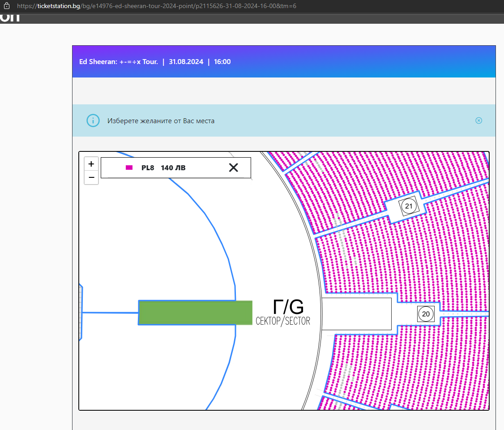Image resolution: width=504 pixels, height=430 pixels.
Task: Click the 140 ЛВ price label
Action: [x=173, y=168]
